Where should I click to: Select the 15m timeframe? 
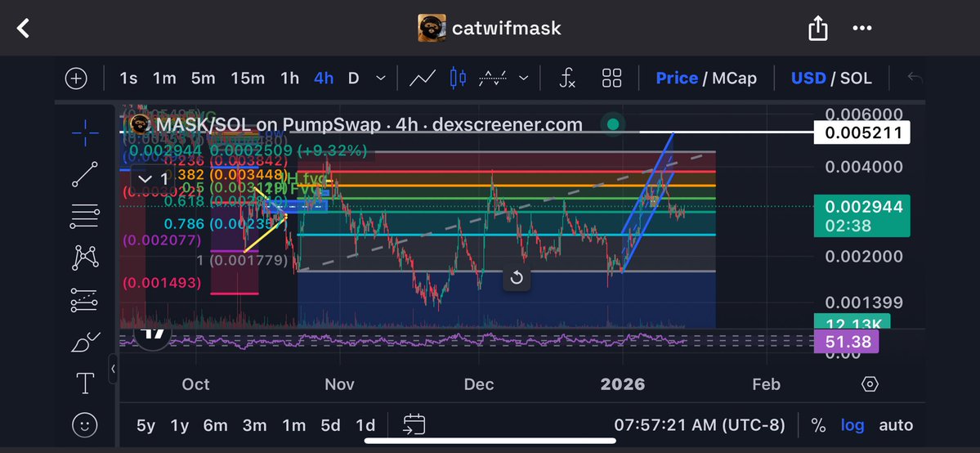coord(248,78)
